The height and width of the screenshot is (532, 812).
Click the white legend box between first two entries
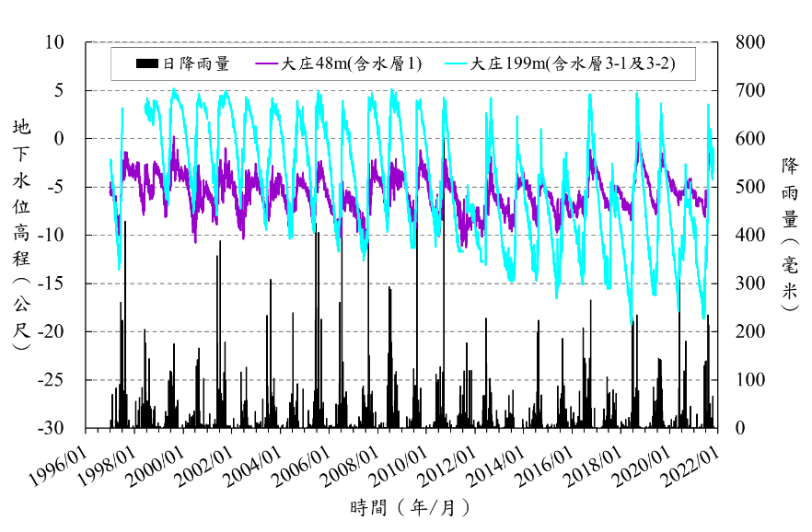coord(241,64)
